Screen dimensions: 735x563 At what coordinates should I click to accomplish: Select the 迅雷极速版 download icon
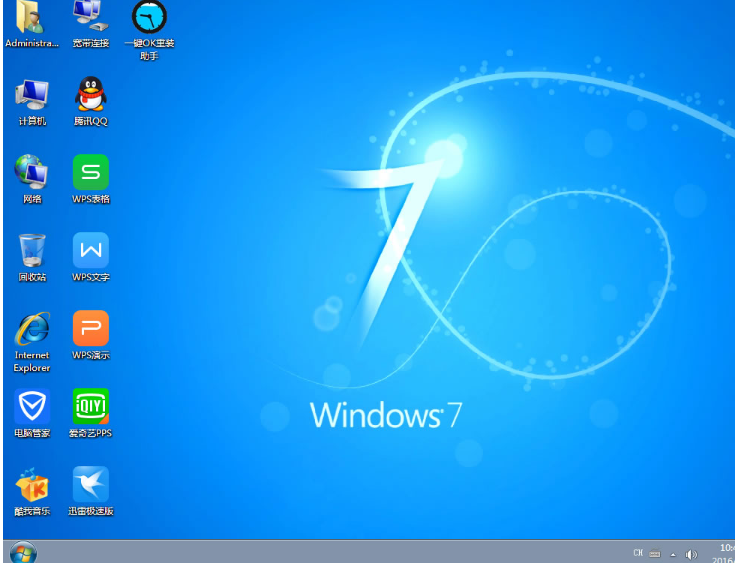[x=90, y=485]
